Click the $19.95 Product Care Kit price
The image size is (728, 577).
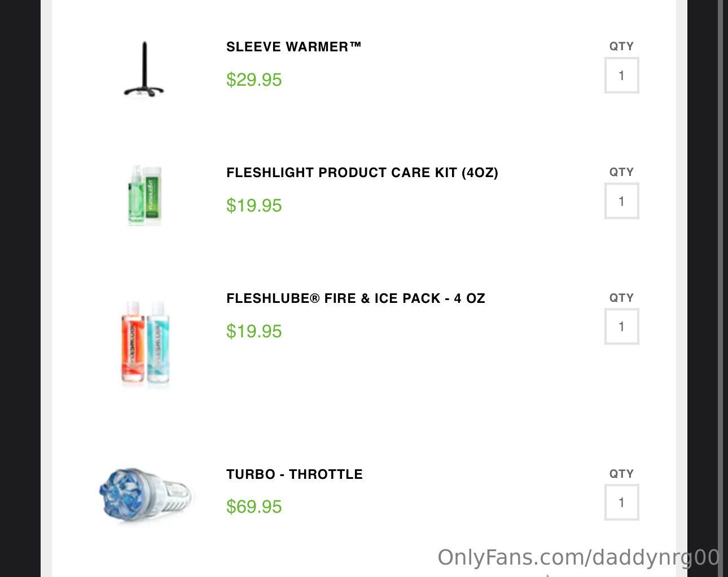[254, 206]
